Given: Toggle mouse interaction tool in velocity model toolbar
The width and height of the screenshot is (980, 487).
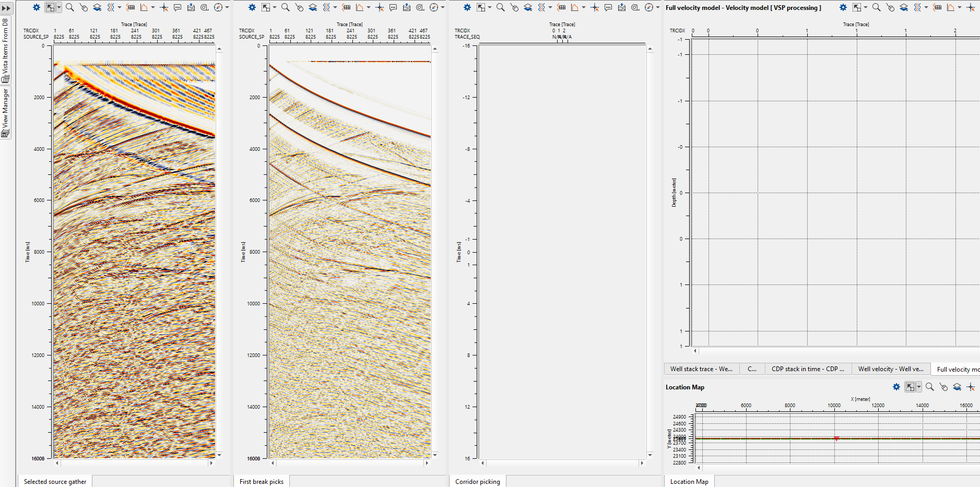Looking at the screenshot, I should pos(890,7).
